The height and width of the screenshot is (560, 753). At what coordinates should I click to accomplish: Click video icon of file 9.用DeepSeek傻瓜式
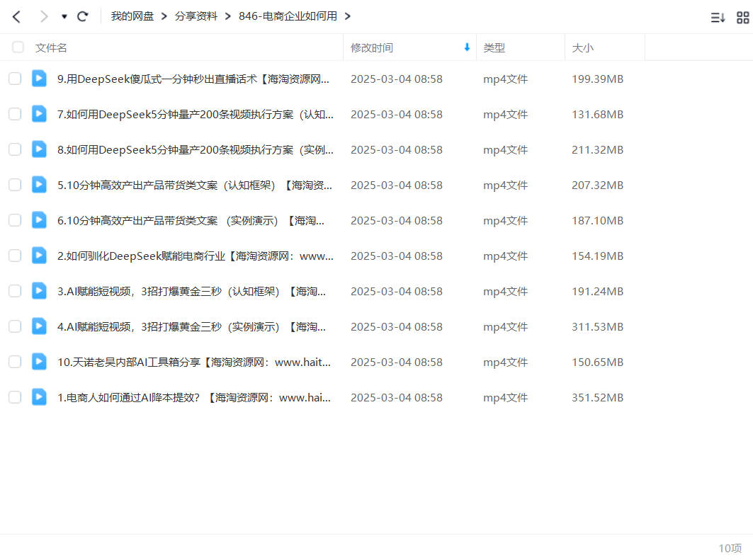click(x=40, y=78)
